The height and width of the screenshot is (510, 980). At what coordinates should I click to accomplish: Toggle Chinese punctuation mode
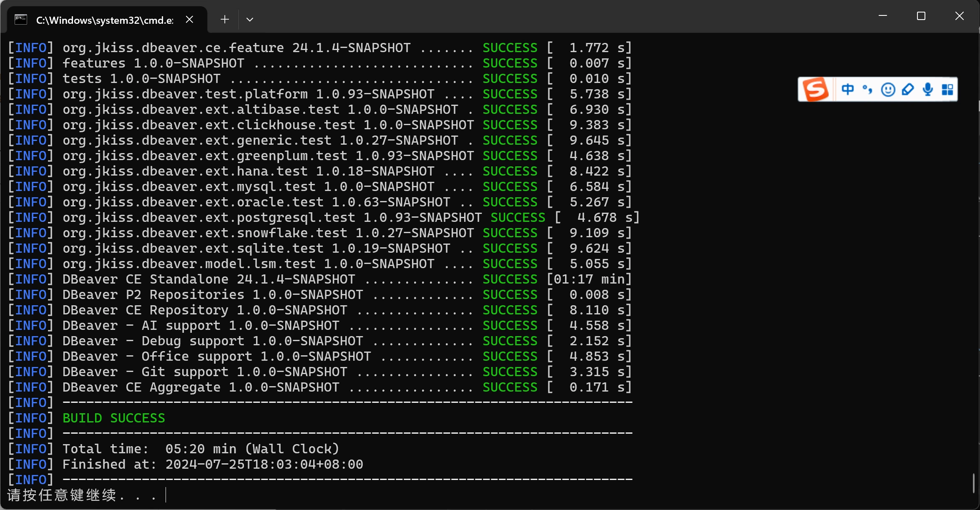tap(867, 89)
